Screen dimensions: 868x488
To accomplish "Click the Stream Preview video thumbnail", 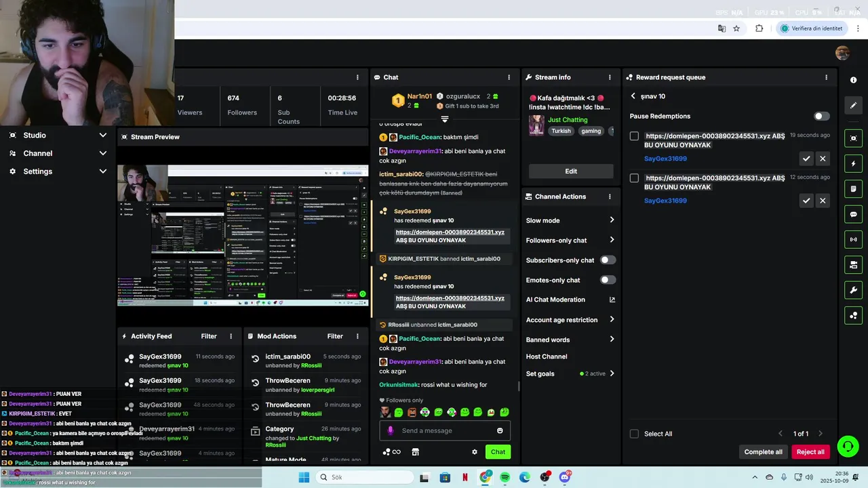I will click(x=244, y=236).
